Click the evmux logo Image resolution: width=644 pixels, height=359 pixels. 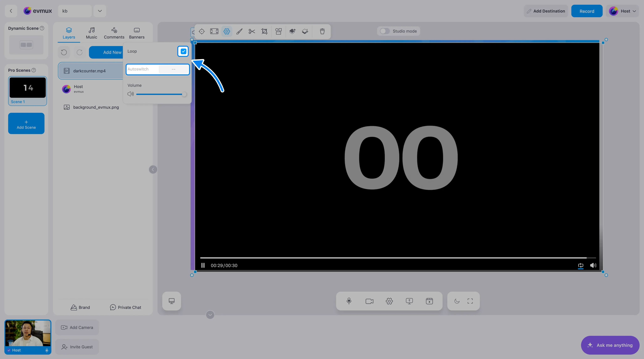[37, 11]
